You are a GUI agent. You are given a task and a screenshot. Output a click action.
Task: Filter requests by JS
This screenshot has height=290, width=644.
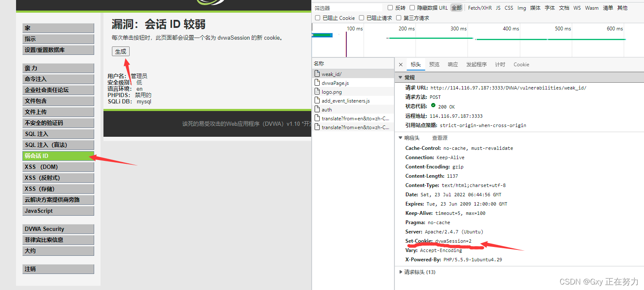498,8
